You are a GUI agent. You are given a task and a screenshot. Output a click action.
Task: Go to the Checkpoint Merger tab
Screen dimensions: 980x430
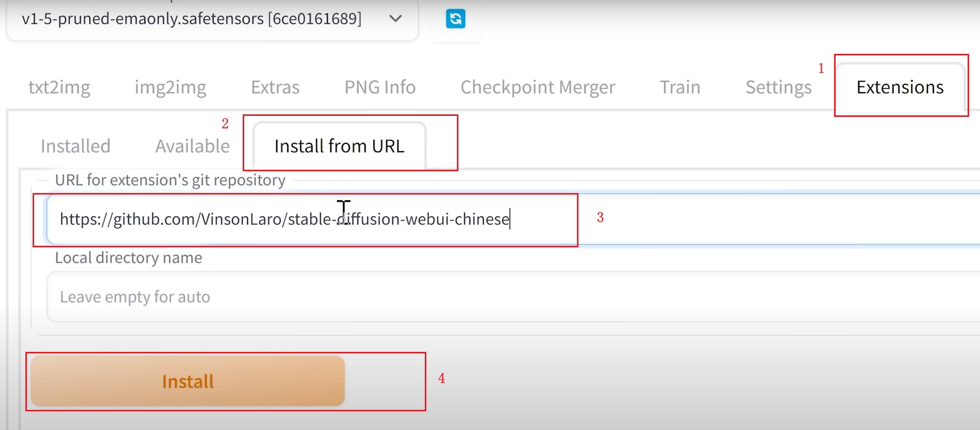[x=538, y=87]
